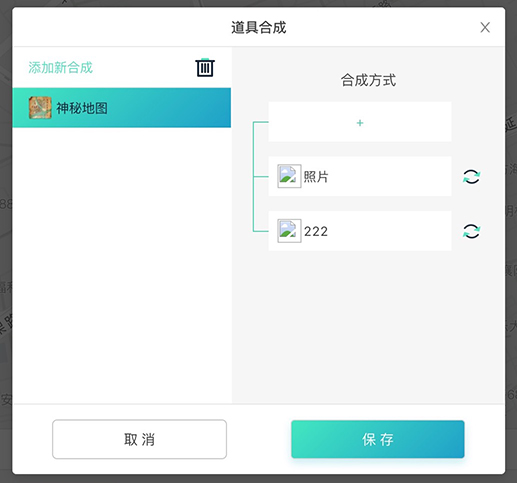Click the 神秘地图 item thumbnail
This screenshot has height=483, width=517.
[x=40, y=108]
